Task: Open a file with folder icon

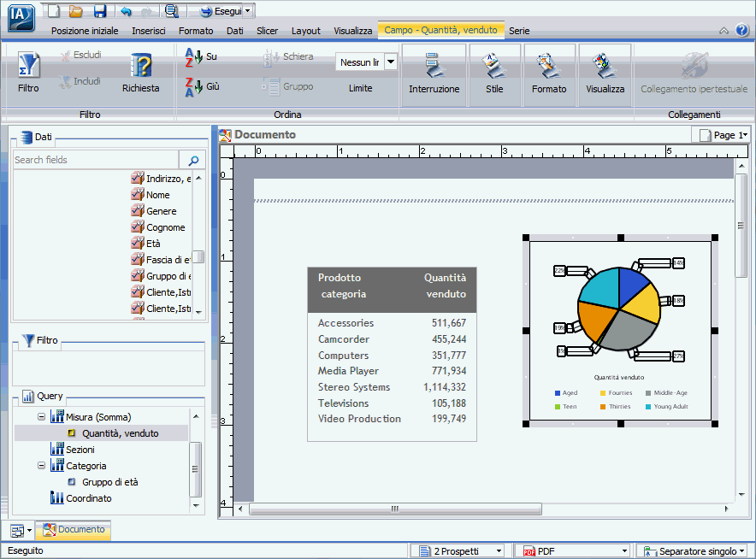Action: 76,10
